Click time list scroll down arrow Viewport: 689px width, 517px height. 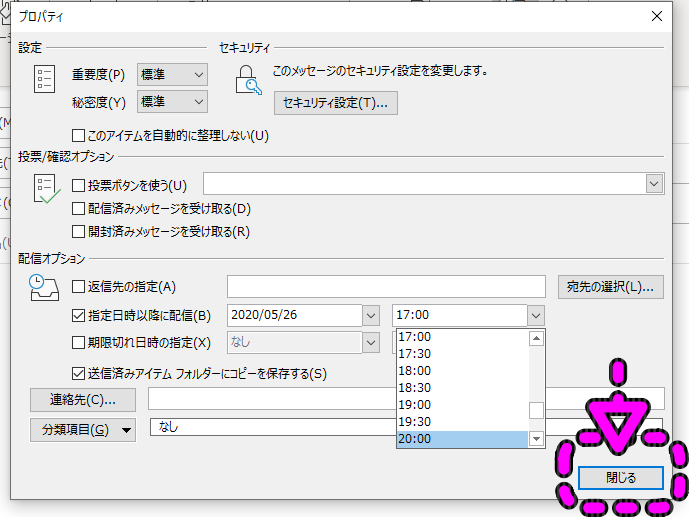click(536, 438)
